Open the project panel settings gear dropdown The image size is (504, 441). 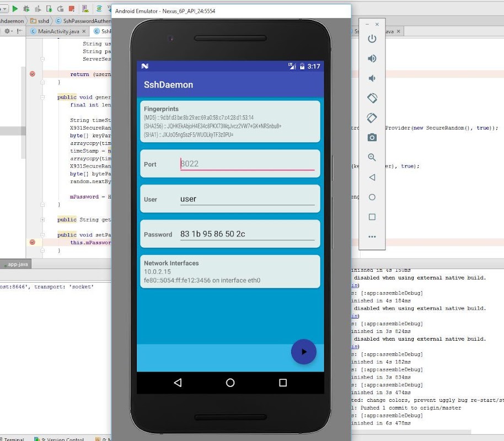point(9,31)
